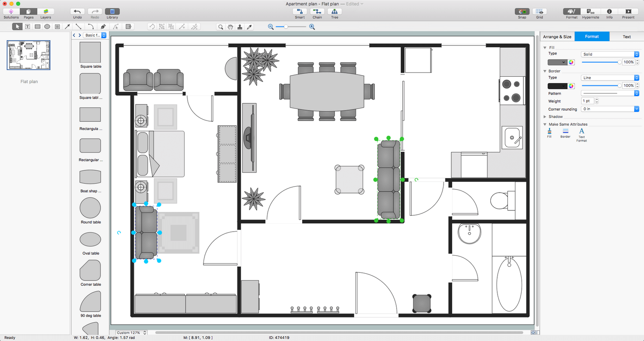Open the Text tab in the panel
This screenshot has width=644, height=341.
[x=627, y=36]
